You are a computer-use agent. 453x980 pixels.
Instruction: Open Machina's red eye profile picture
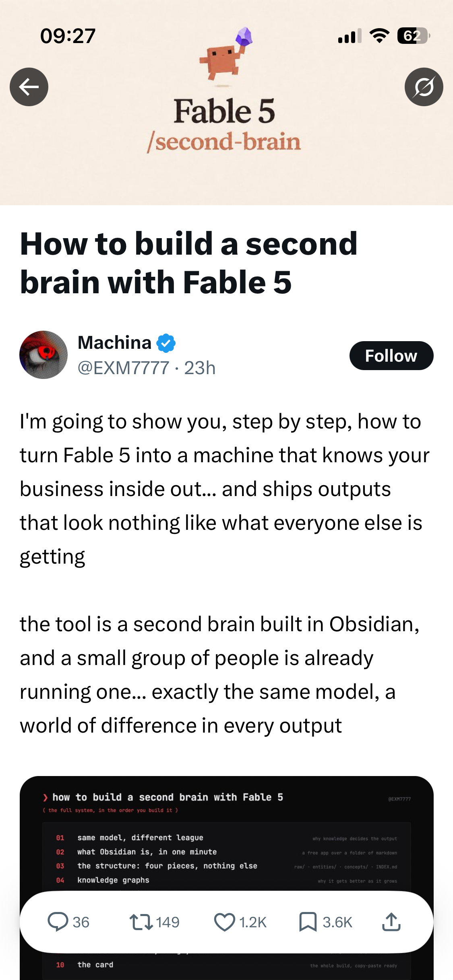click(x=43, y=355)
